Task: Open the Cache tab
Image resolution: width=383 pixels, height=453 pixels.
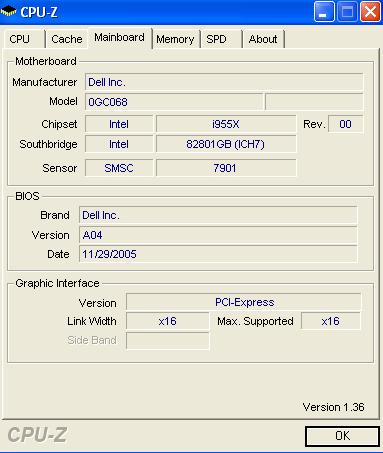Action: tap(67, 39)
